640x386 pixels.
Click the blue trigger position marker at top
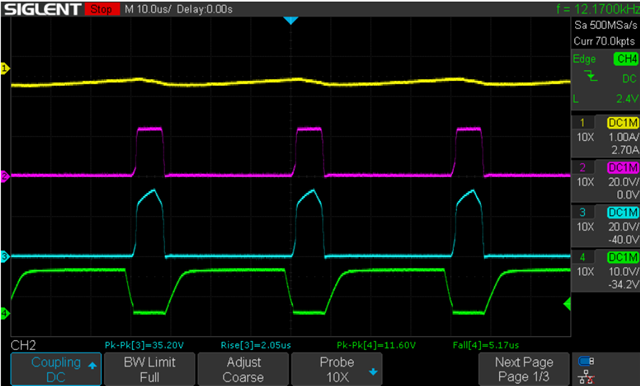coord(291,20)
